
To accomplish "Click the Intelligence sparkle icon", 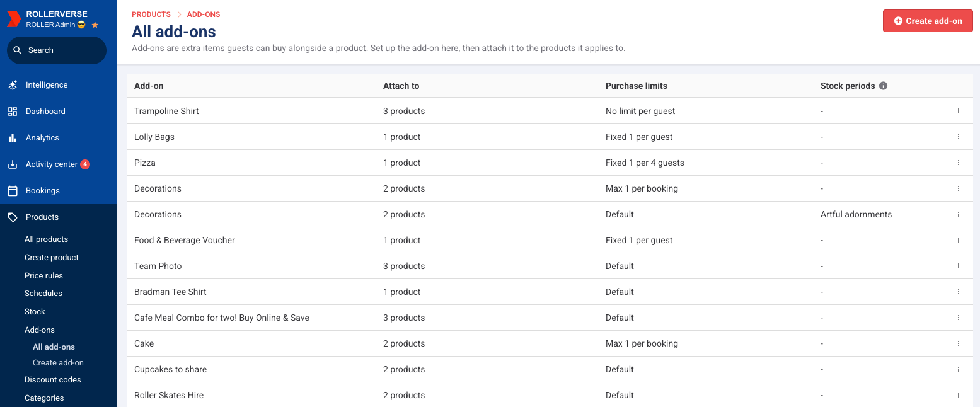I will tap(13, 85).
